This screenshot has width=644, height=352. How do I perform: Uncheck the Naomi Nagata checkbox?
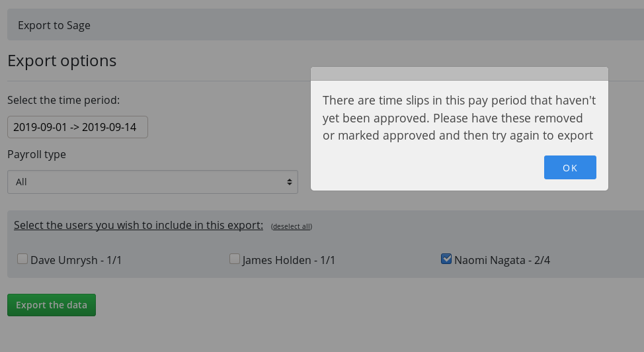pos(446,259)
